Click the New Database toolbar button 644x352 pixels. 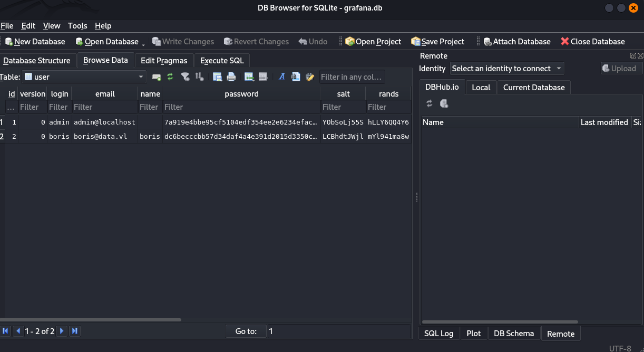point(35,42)
